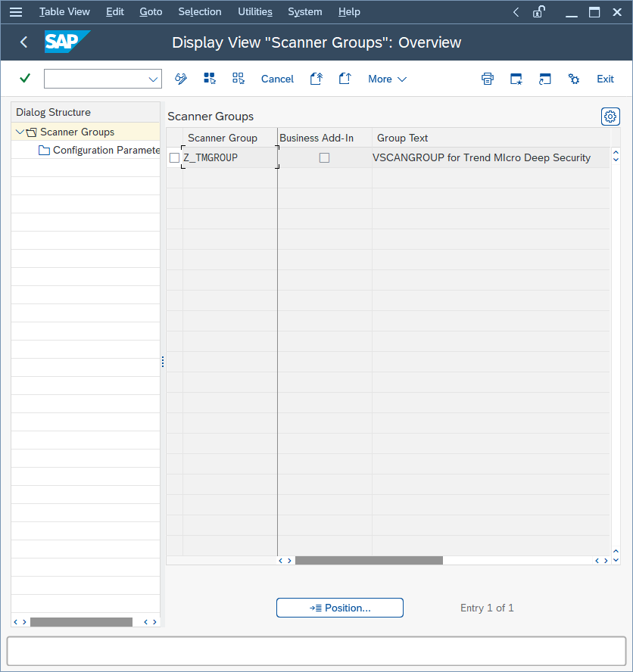
Task: Click the session lock icon in the title bar
Action: click(x=538, y=11)
